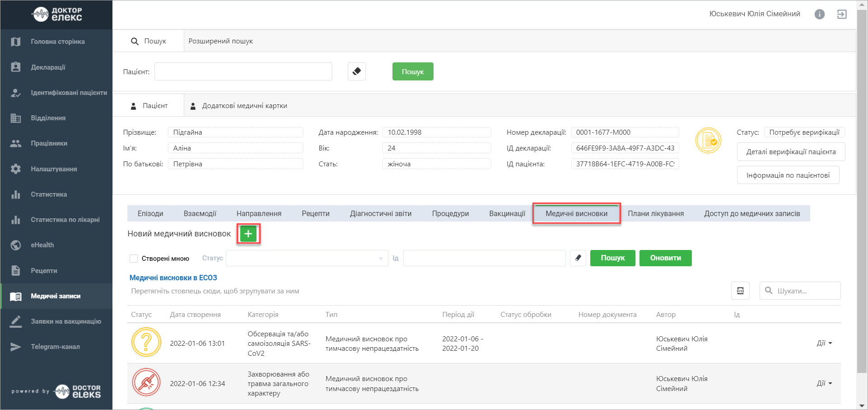The width and height of the screenshot is (868, 410).
Task: Sort by Дата створення column header
Action: click(195, 315)
